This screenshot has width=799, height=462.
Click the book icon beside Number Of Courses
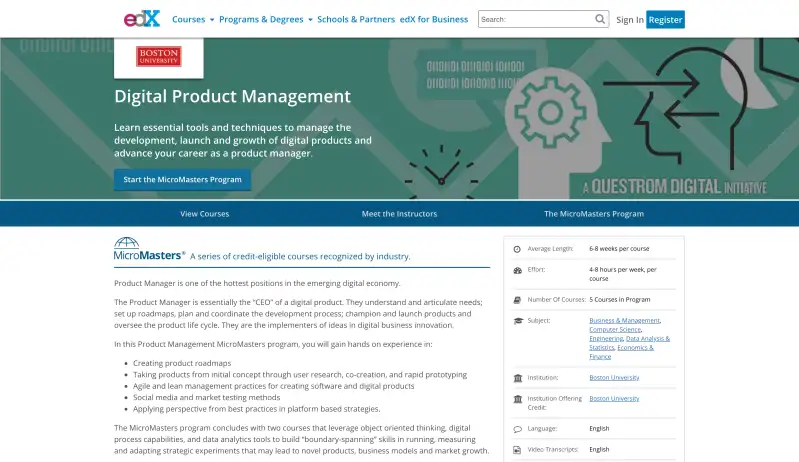click(x=517, y=300)
